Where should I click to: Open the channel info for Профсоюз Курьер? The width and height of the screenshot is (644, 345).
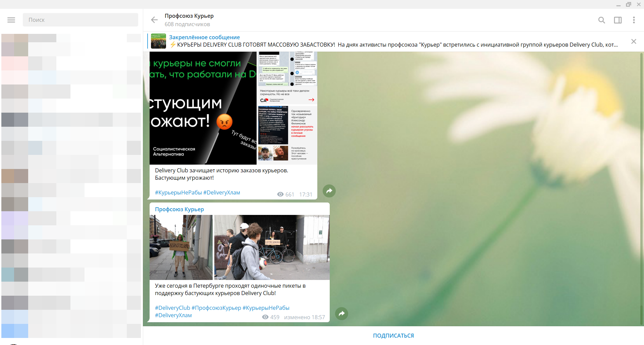tap(189, 16)
